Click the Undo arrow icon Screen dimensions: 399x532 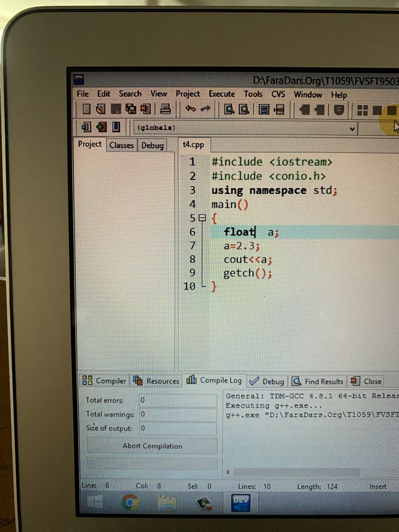[x=191, y=109]
